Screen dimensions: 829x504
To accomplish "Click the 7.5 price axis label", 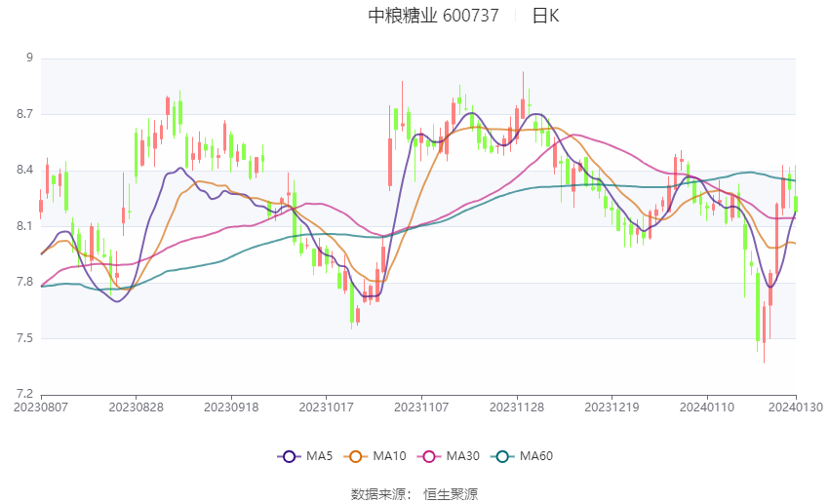I will 24,338.
